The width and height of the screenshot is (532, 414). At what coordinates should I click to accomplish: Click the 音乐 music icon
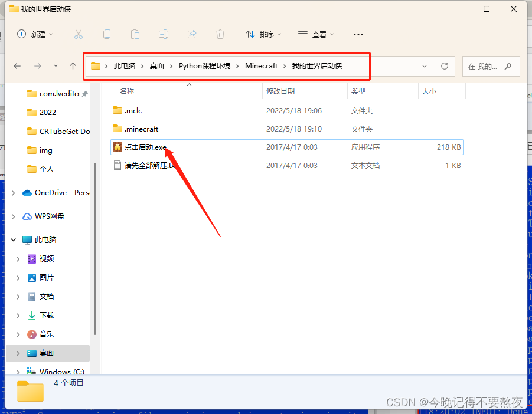(31, 334)
